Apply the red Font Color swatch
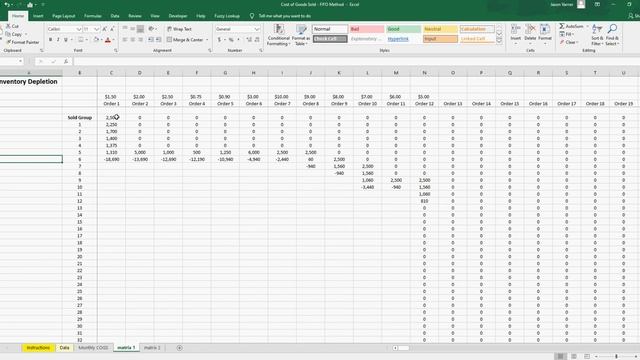Image resolution: width=640 pixels, height=360 pixels. tap(108, 40)
